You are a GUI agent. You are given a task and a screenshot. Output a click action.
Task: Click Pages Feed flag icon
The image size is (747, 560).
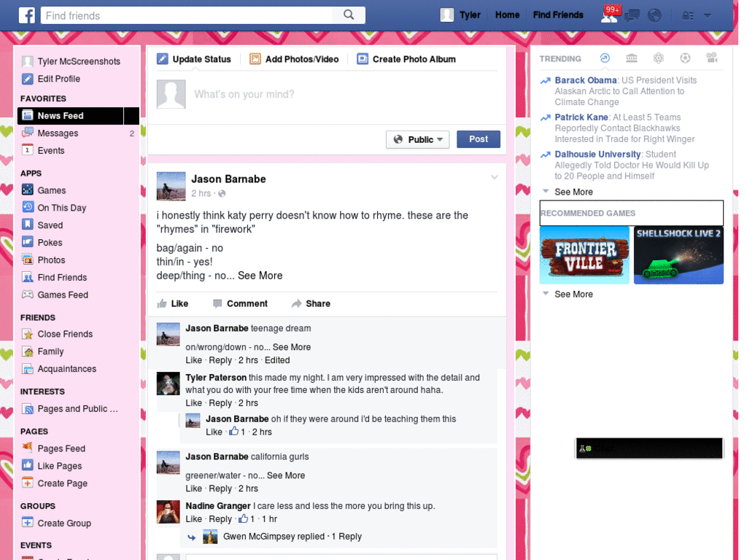[x=28, y=448]
